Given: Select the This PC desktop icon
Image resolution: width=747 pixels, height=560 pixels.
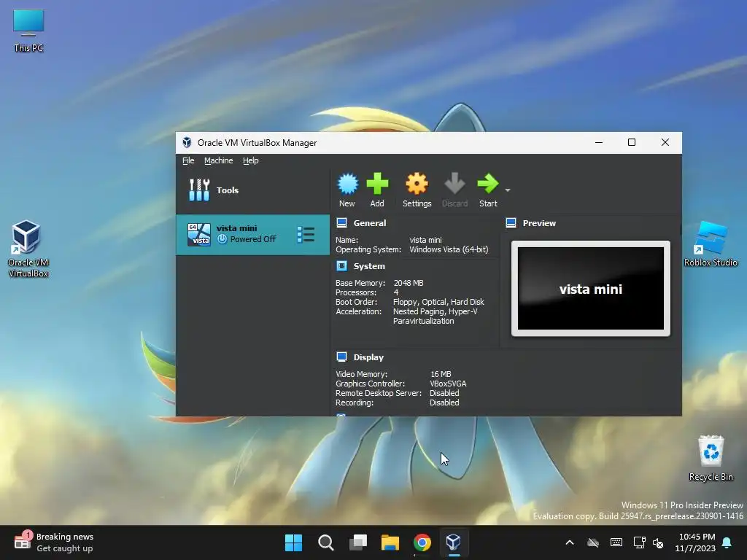Looking at the screenshot, I should [x=28, y=31].
